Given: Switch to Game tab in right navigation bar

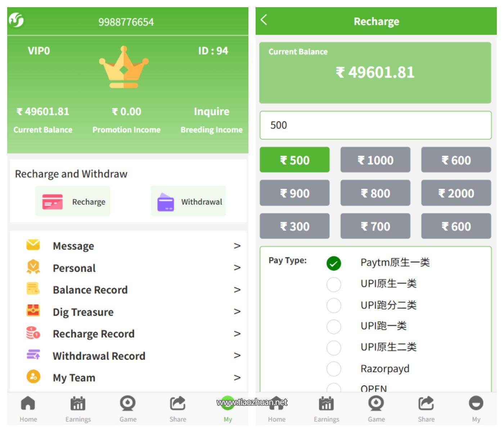Looking at the screenshot, I should 376,409.
